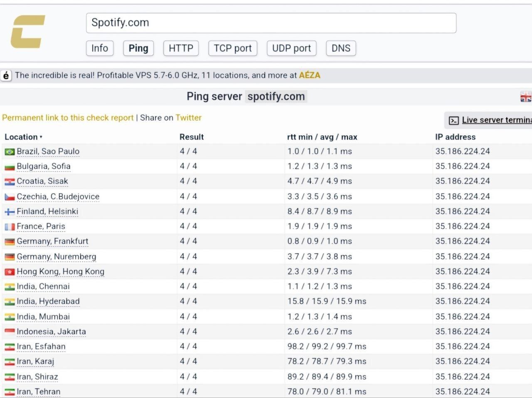
Task: Click the flag next to Germany, Nuremberg
Action: (10, 258)
